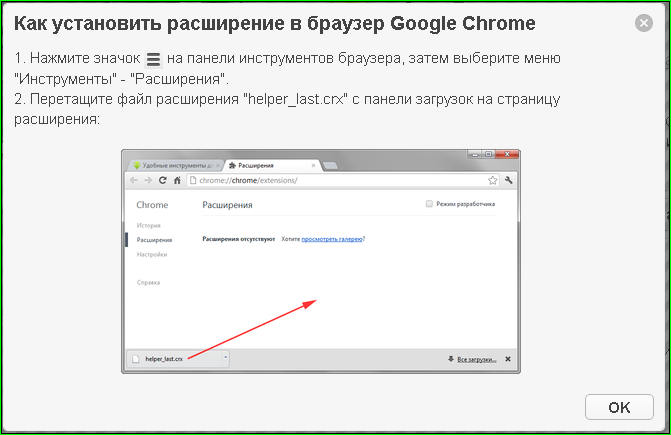671x435 pixels.
Task: Open 'Справка' in the Chrome sidebar
Action: click(148, 283)
